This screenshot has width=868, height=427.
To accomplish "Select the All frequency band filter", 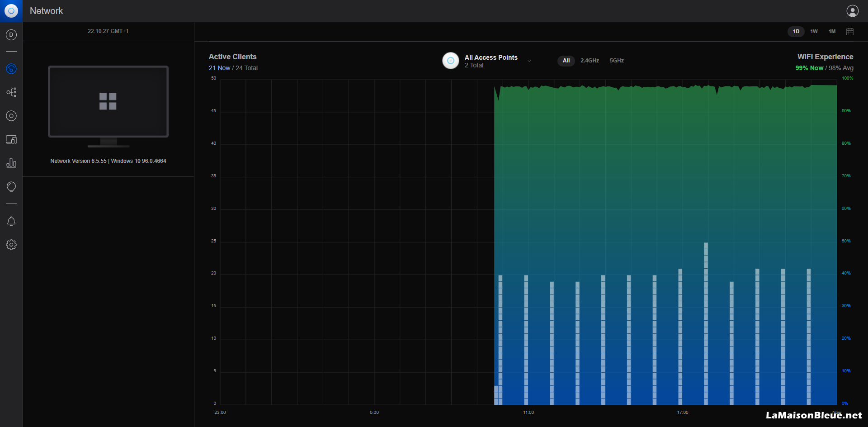I will [x=566, y=61].
